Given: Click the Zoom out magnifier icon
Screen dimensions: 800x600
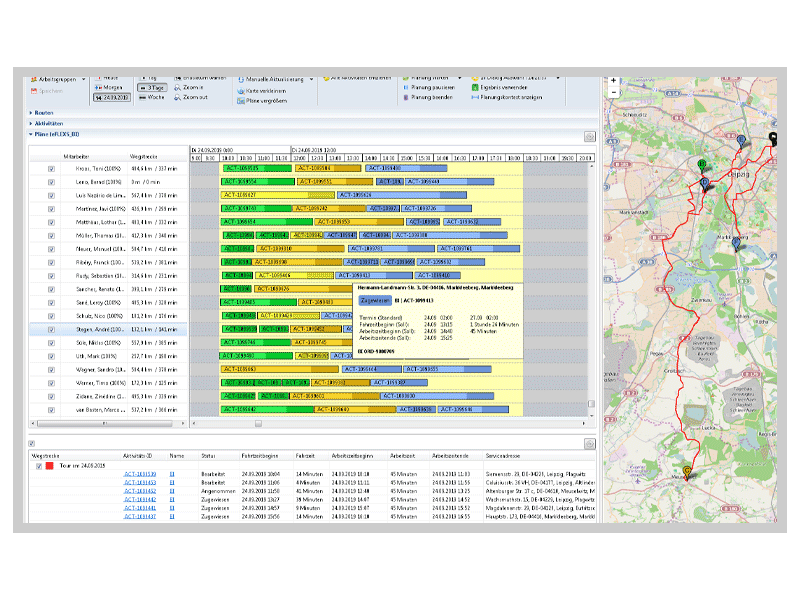Looking at the screenshot, I should tap(177, 97).
